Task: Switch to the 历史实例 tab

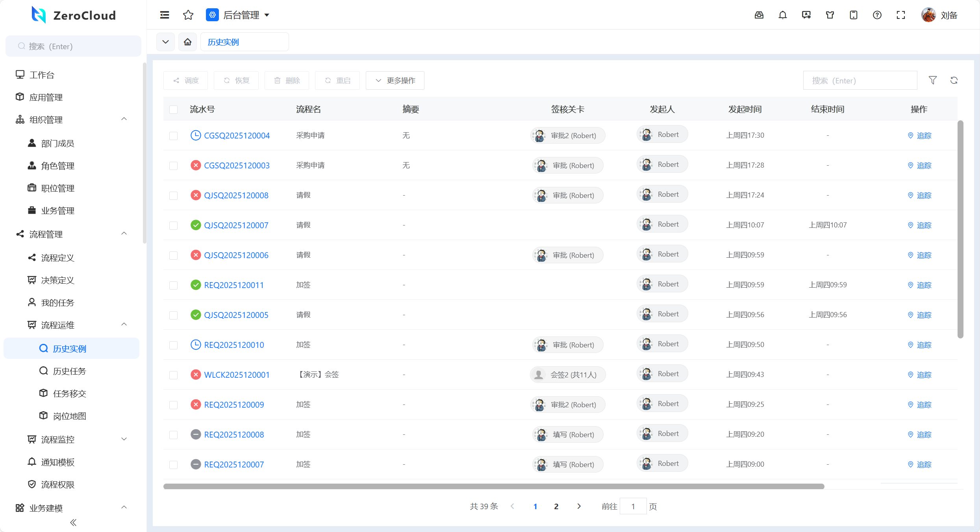Action: pos(223,42)
